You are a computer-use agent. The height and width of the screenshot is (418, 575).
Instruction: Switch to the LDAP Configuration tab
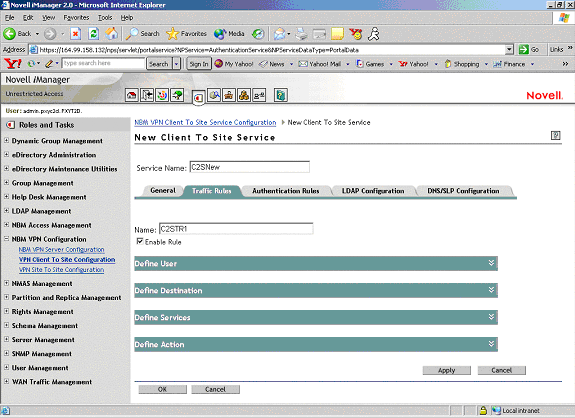[x=373, y=191]
